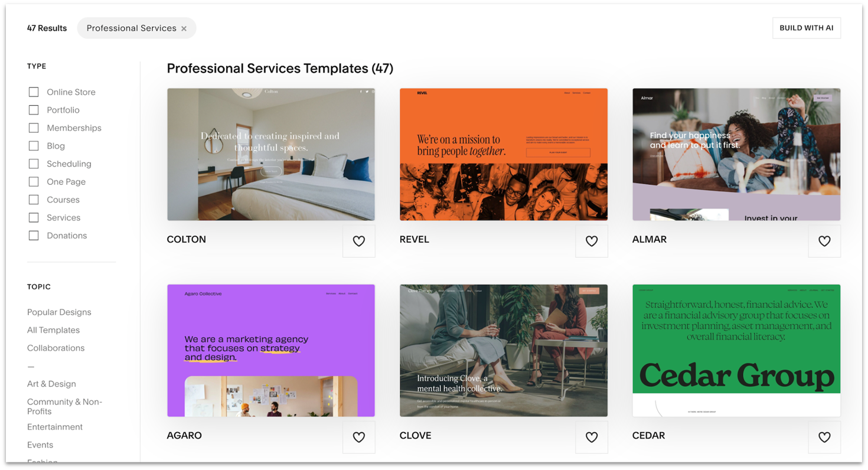The width and height of the screenshot is (868, 470).
Task: Click the BUILD WITH AI button
Action: 806,28
